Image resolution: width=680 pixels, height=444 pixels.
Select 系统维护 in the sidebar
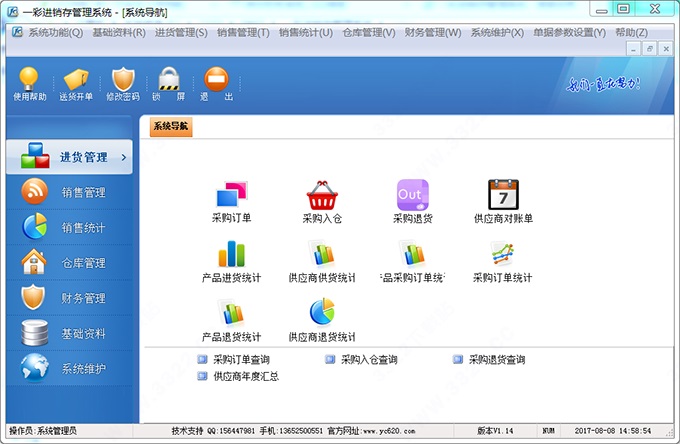(x=69, y=369)
